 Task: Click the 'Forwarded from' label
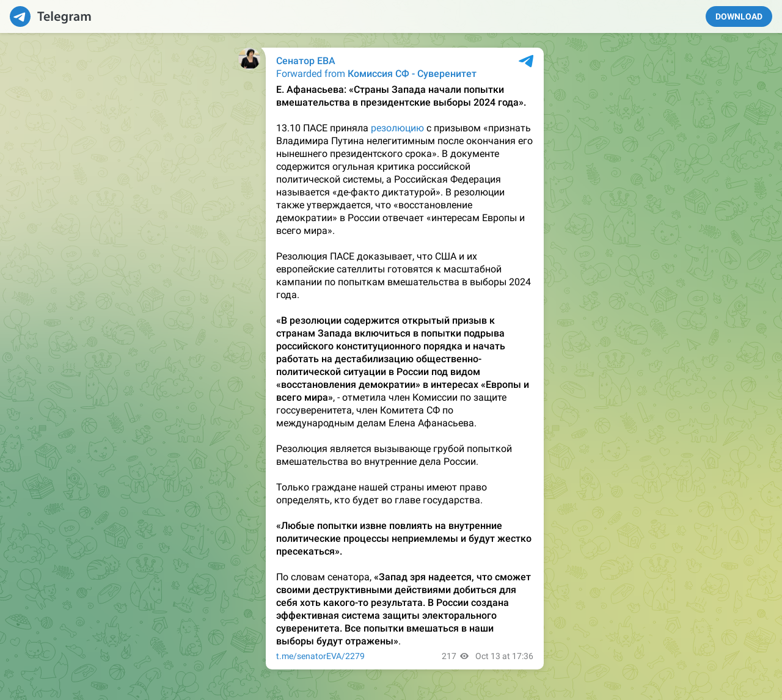tap(310, 73)
